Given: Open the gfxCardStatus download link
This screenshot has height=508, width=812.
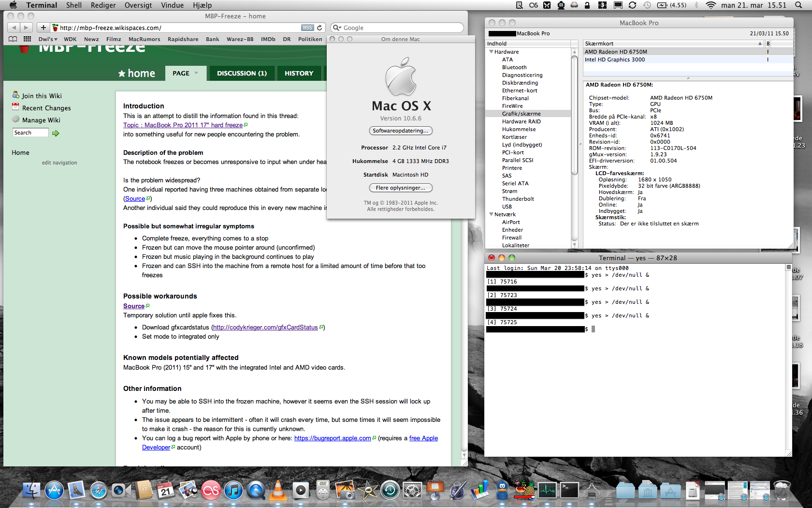Looking at the screenshot, I should point(265,328).
